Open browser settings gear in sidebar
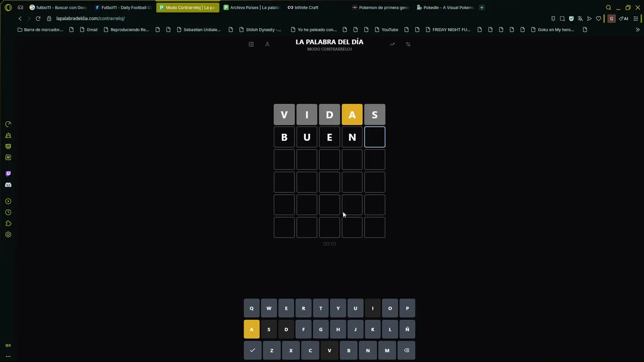Screen dimensions: 644x362 tap(8, 234)
